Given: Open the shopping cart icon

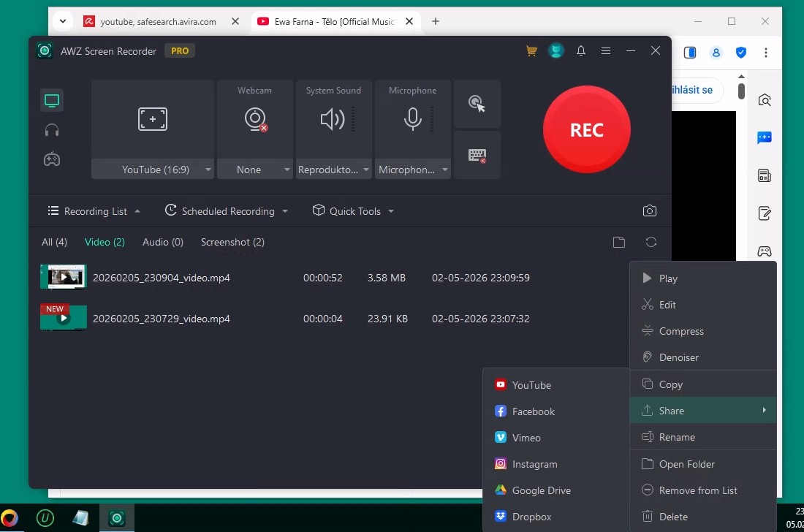Looking at the screenshot, I should (531, 51).
